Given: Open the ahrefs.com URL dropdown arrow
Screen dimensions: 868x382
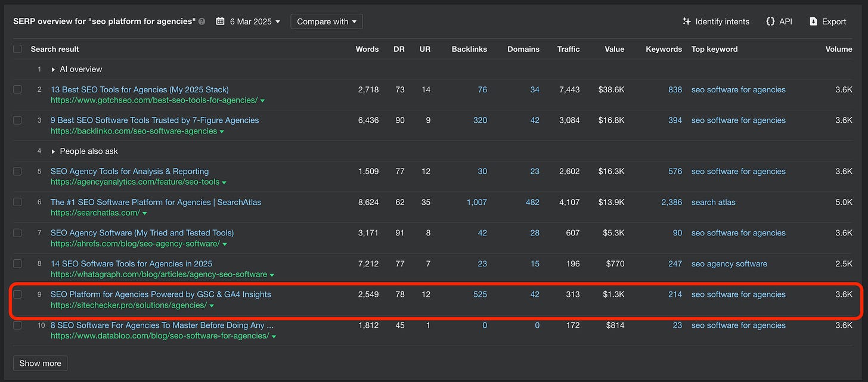Looking at the screenshot, I should [x=225, y=244].
